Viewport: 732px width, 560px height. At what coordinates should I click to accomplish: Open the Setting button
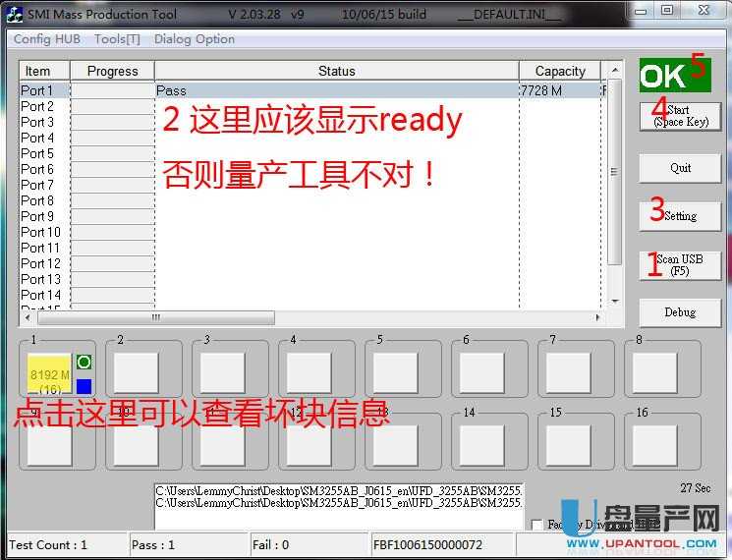click(x=680, y=215)
